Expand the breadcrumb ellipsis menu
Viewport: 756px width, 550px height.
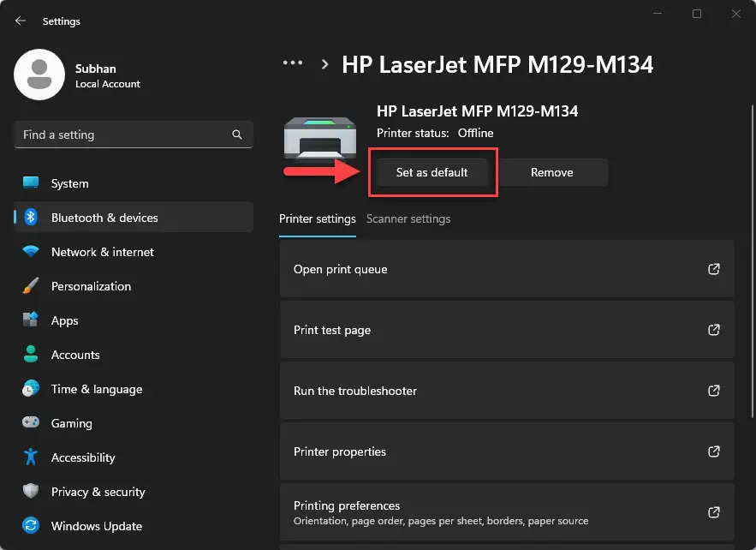pyautogui.click(x=293, y=63)
